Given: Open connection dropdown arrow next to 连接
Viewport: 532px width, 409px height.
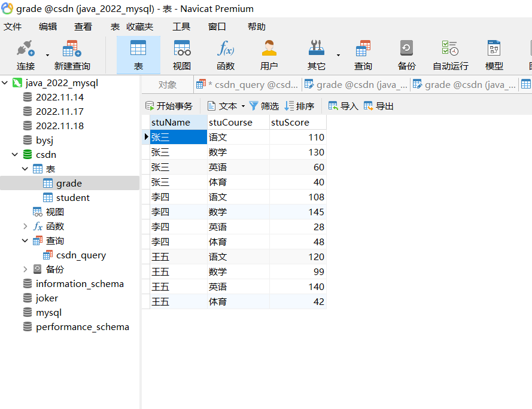Looking at the screenshot, I should [x=47, y=55].
